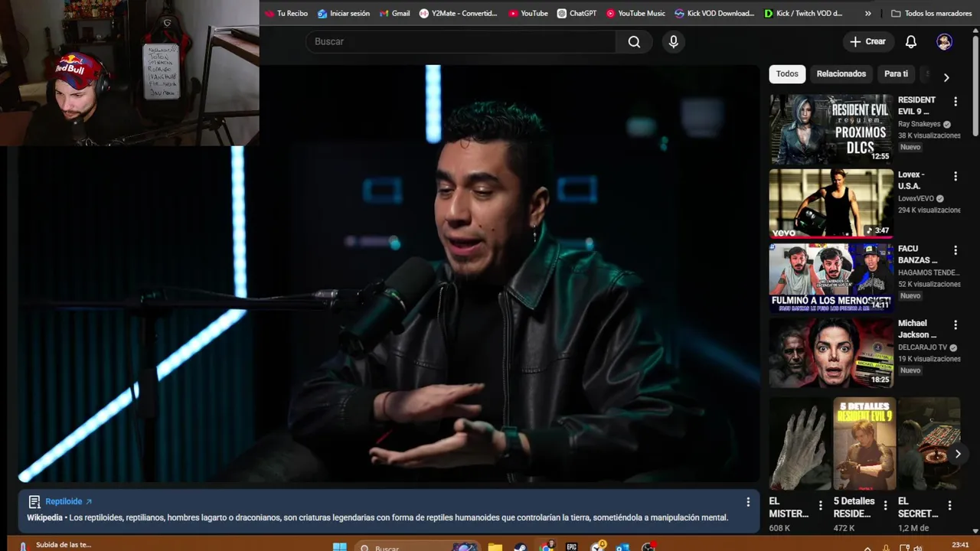Open the Michael Jackson video thumbnail

[x=831, y=352]
